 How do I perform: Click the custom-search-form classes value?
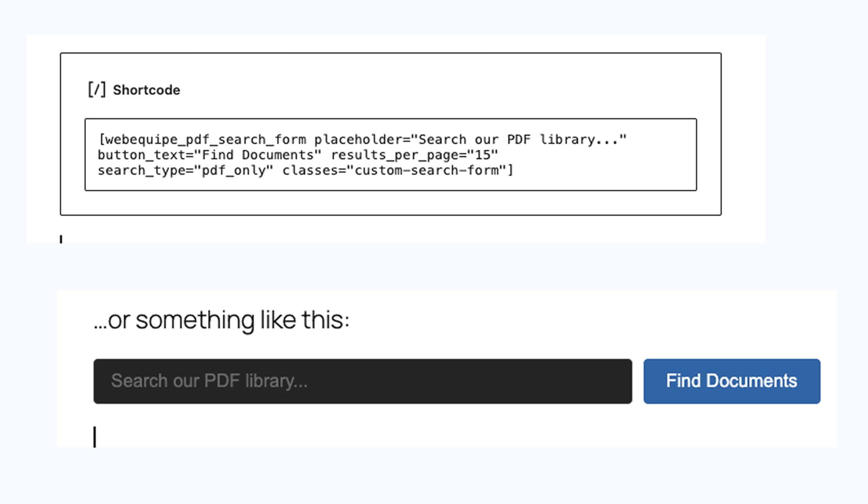[427, 170]
